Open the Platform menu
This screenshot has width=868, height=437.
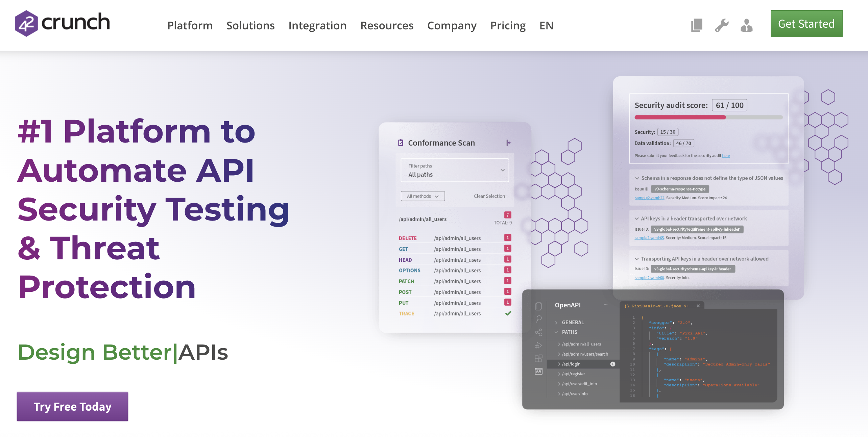coord(190,25)
